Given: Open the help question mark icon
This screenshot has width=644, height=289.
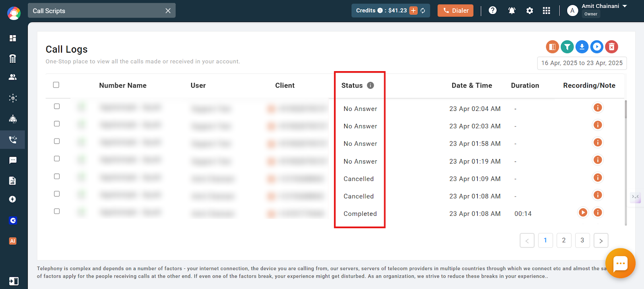Looking at the screenshot, I should (493, 10).
